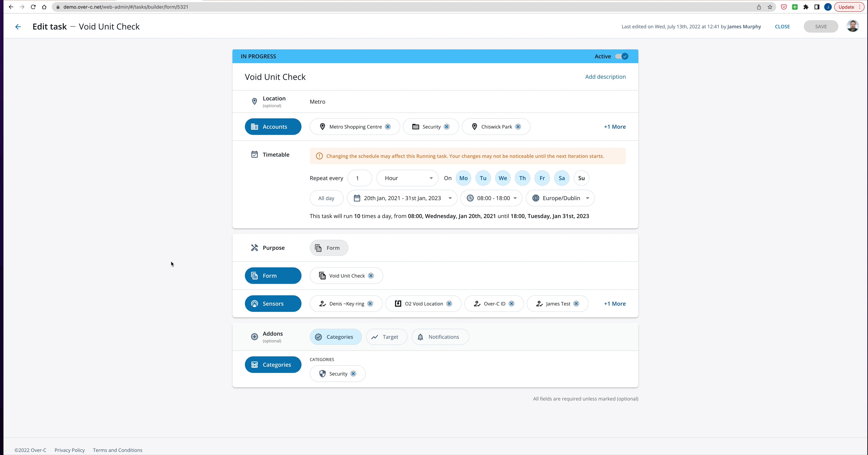The height and width of the screenshot is (455, 868).
Task: Remove Over-C ID sensor chip
Action: [x=511, y=304]
